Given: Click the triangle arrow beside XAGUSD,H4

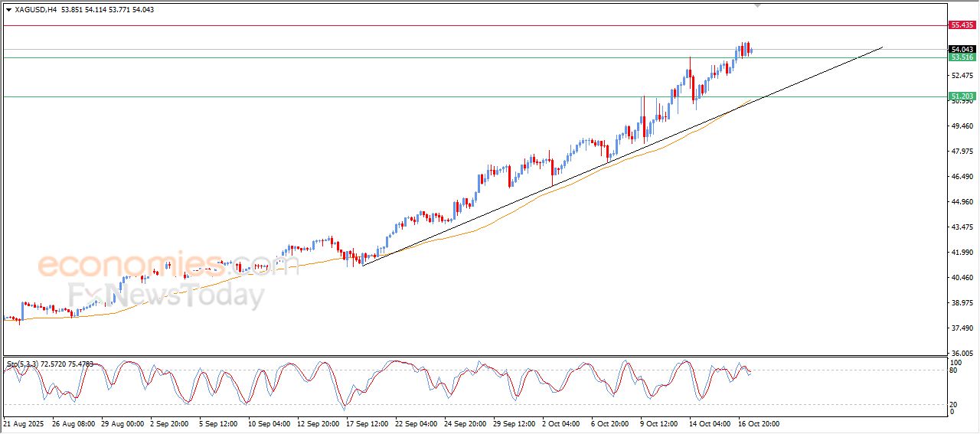Looking at the screenshot, I should click(8, 10).
